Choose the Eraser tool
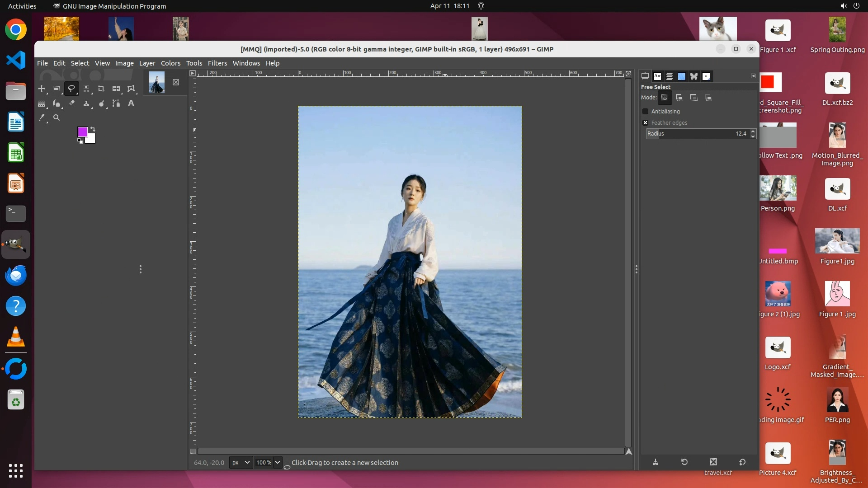The height and width of the screenshot is (488, 868). pyautogui.click(x=71, y=103)
